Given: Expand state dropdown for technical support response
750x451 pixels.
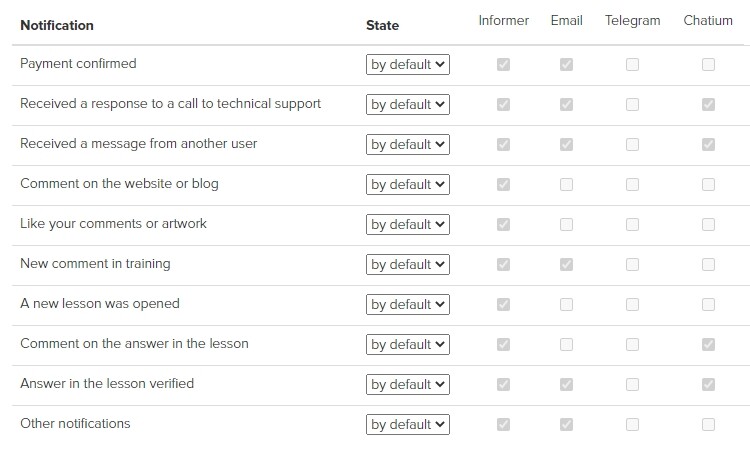Looking at the screenshot, I should [x=408, y=104].
